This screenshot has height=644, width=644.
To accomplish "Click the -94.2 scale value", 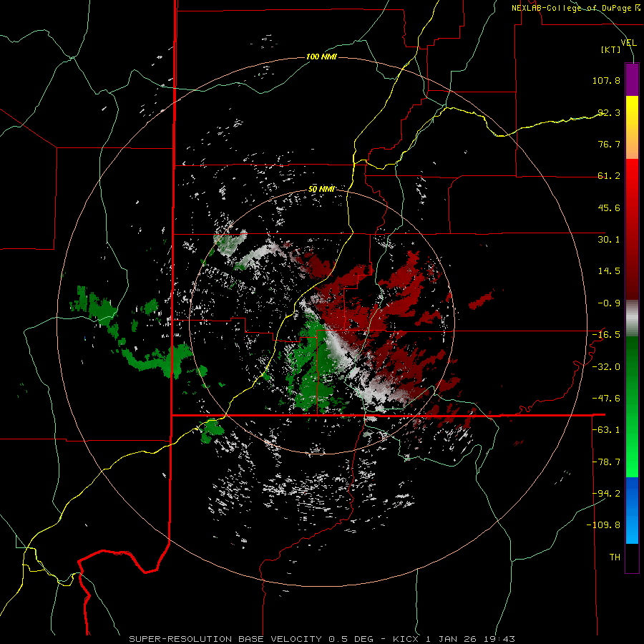I will (x=606, y=493).
